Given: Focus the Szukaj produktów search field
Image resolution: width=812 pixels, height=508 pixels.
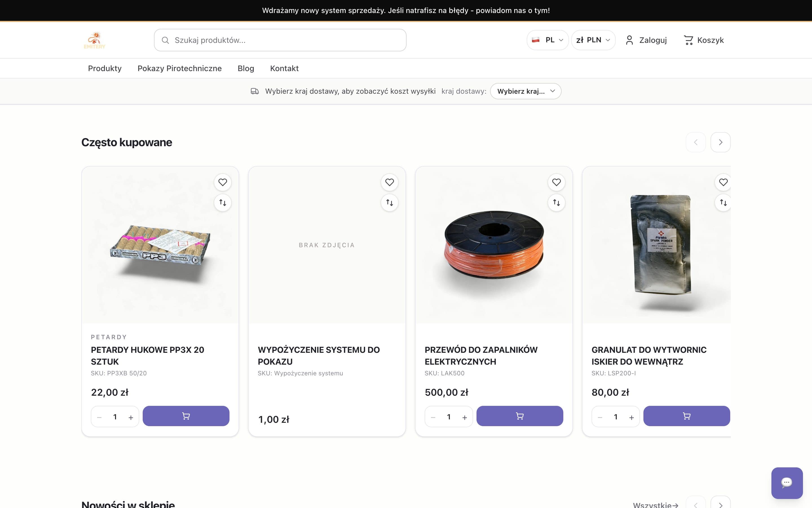Looking at the screenshot, I should pyautogui.click(x=280, y=40).
